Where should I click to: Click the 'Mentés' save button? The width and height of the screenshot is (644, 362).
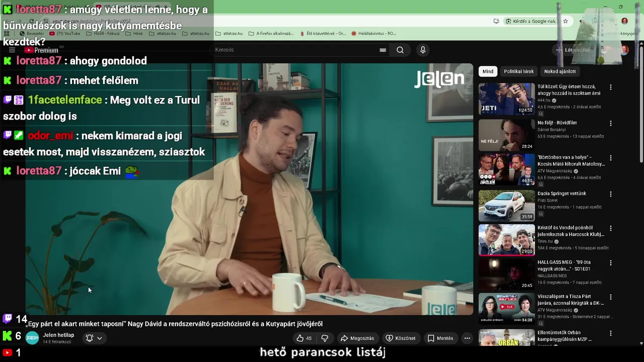440,338
